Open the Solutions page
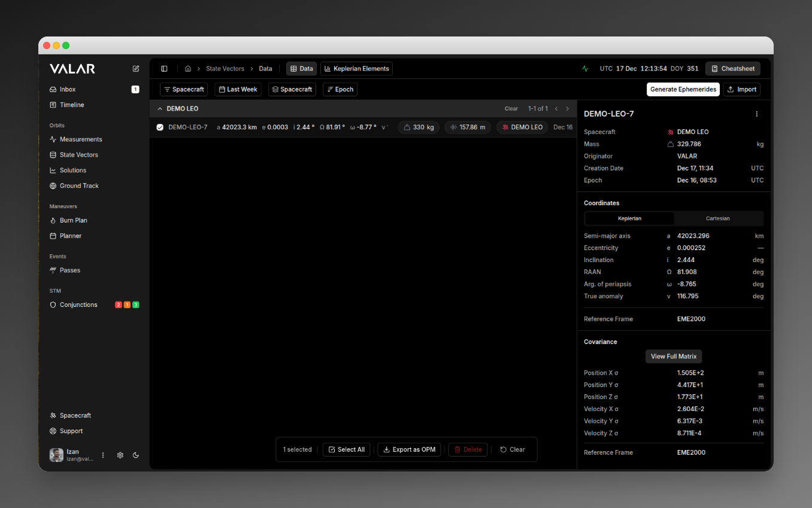The height and width of the screenshot is (508, 812). [x=73, y=171]
